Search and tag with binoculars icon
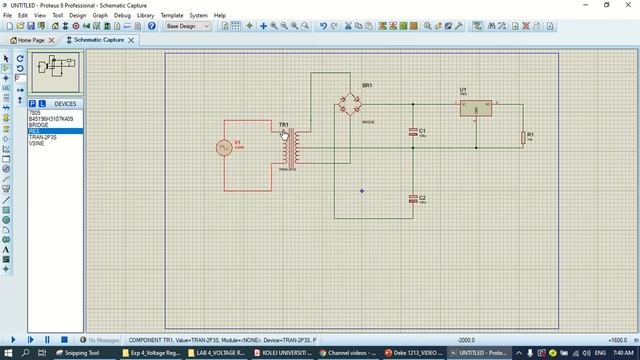This screenshot has width=640, height=360. [x=491, y=26]
